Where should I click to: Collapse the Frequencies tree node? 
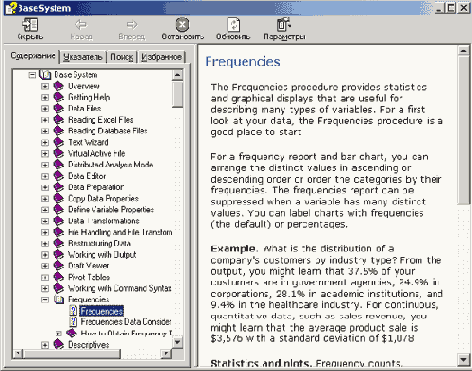click(45, 300)
